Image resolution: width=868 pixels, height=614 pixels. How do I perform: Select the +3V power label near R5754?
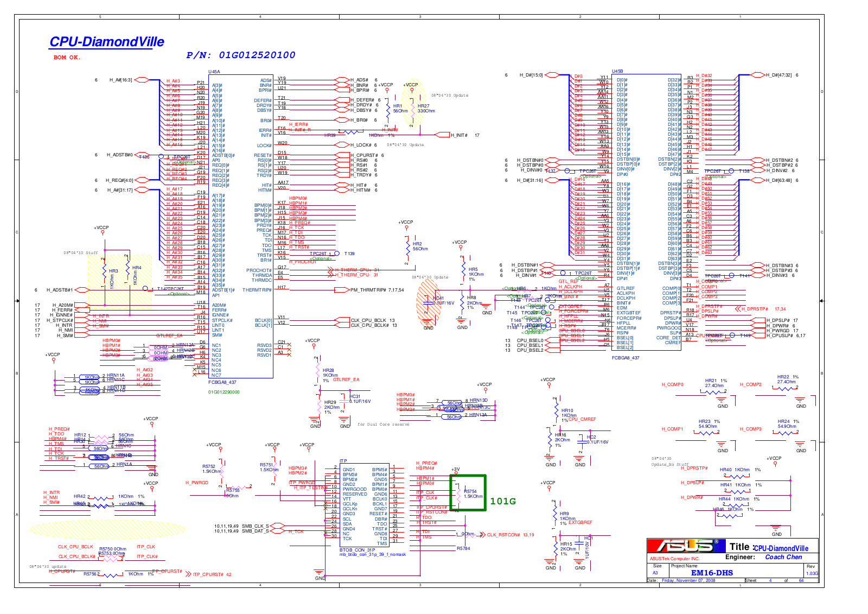pos(456,469)
